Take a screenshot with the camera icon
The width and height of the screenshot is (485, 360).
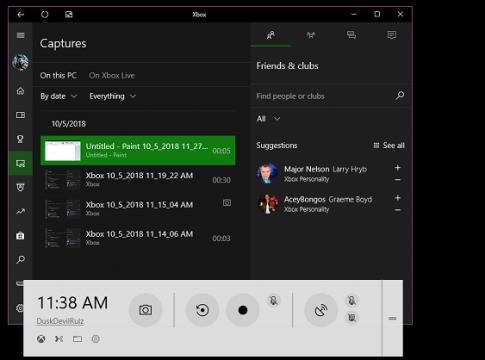click(x=145, y=310)
